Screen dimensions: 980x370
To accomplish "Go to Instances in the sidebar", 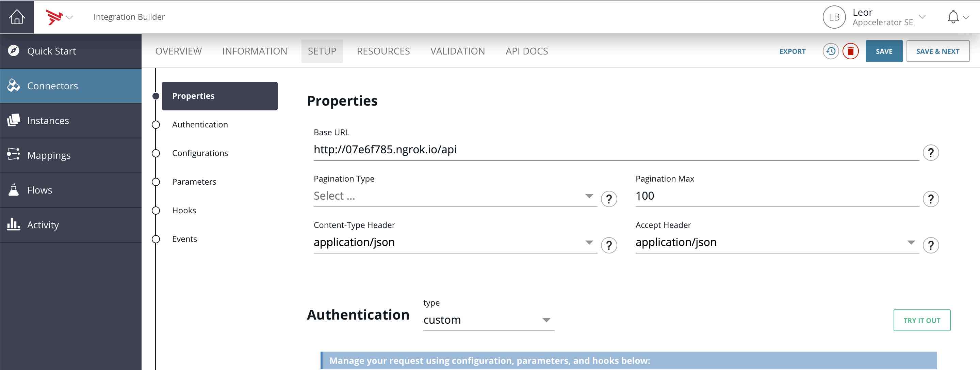I will (x=71, y=120).
